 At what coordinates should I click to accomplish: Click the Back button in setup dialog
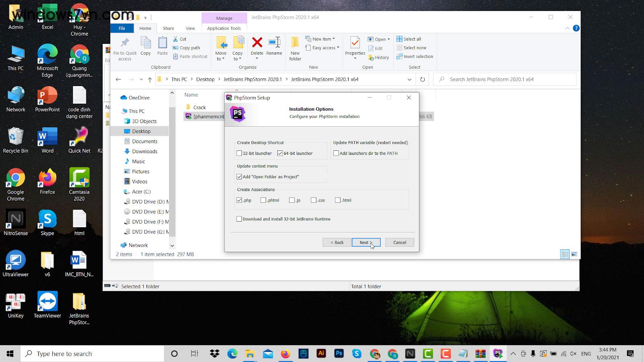(x=336, y=242)
